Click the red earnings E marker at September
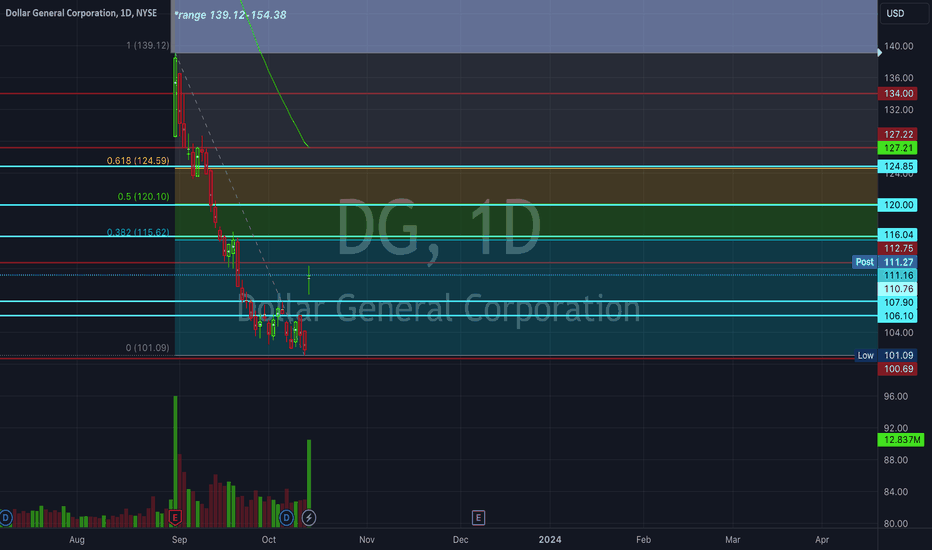Screen dimensions: 932x550 point(175,518)
